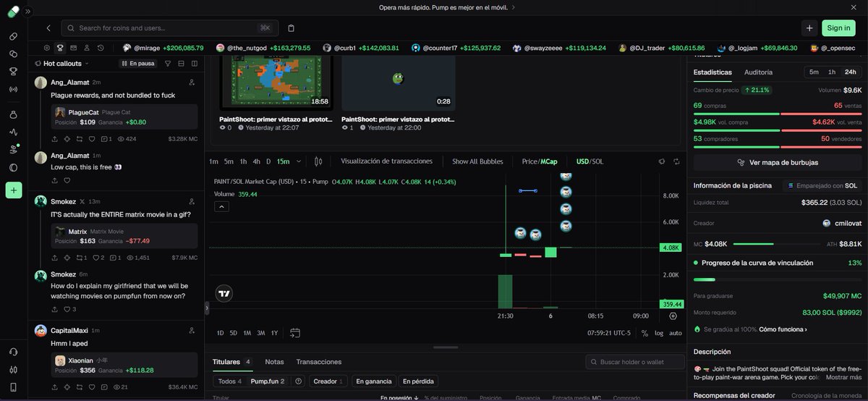Open the mobile phone icon in sidebar
Image resolution: width=868 pixels, height=401 pixels.
coord(13,387)
